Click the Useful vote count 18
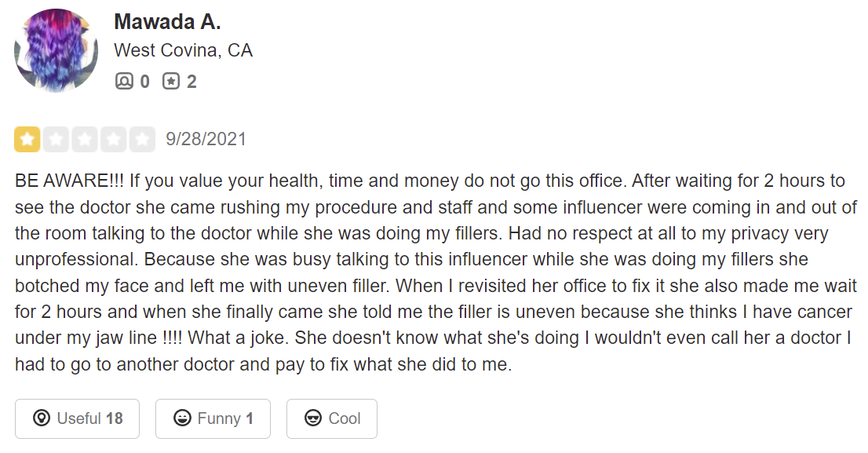Screen dimensions: 868x453 [115, 418]
